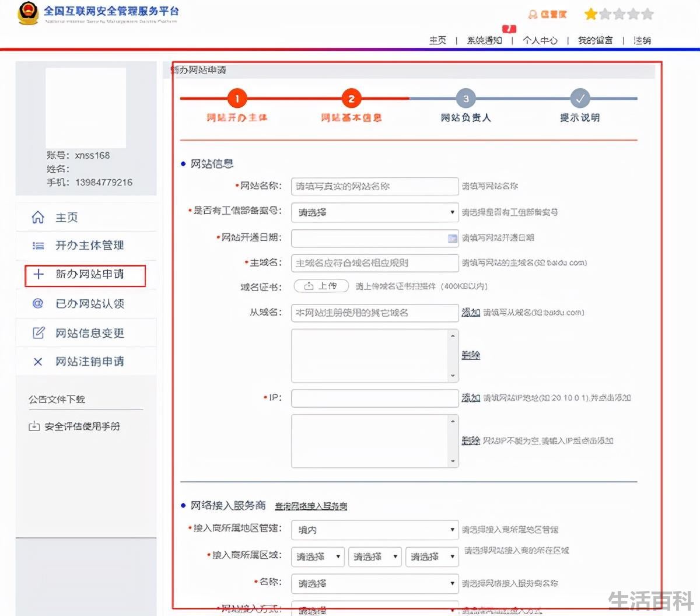Click into the 网站名称 input field

(x=374, y=186)
